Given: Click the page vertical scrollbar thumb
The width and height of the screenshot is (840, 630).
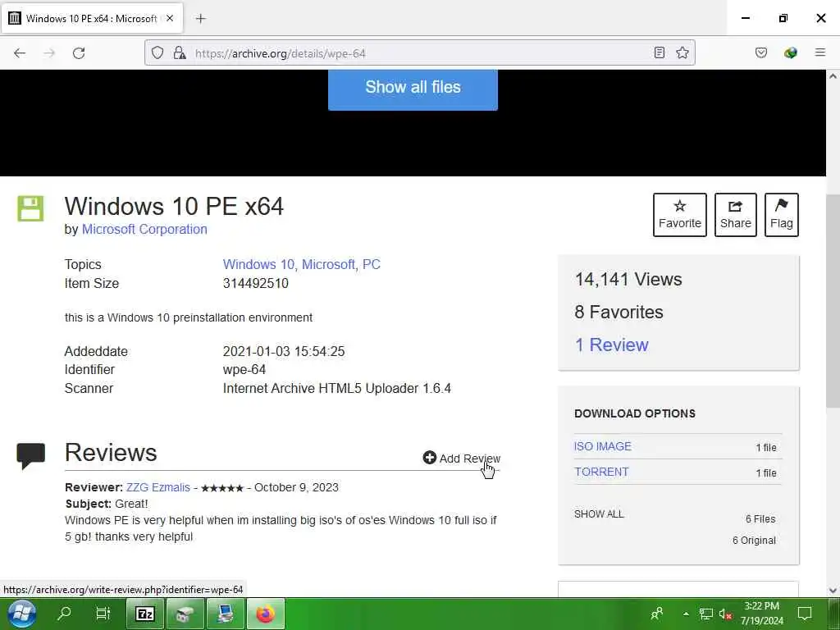Looking at the screenshot, I should [x=833, y=300].
